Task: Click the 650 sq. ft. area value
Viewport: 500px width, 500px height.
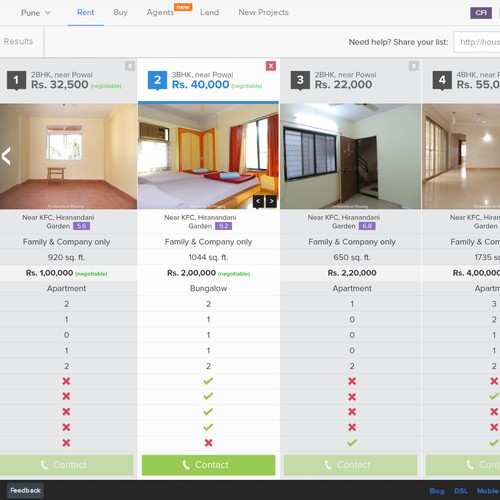Action: (x=352, y=257)
